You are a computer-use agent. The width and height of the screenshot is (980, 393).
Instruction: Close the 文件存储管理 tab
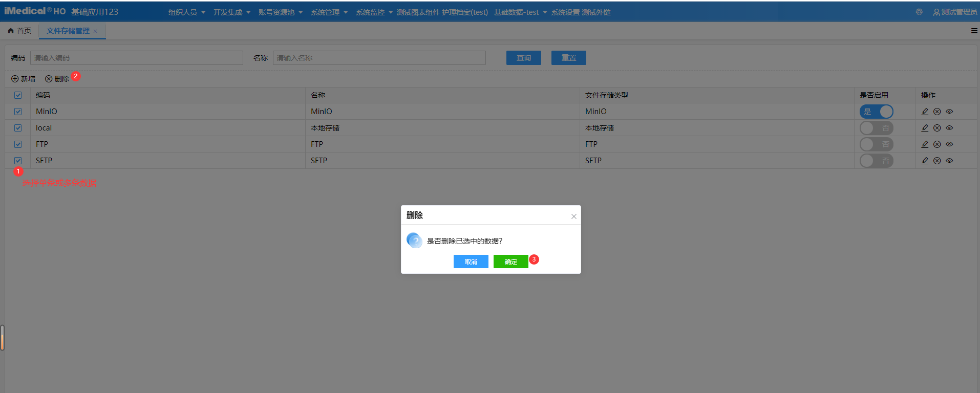coord(95,31)
